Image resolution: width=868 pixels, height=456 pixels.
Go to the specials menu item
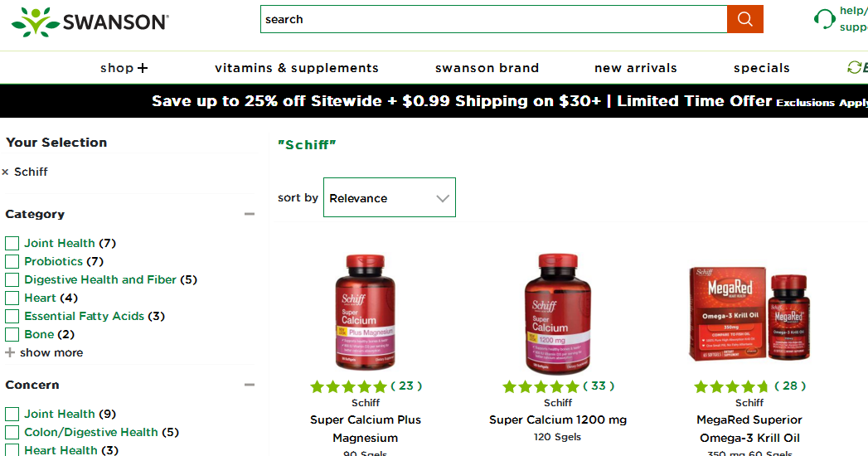(761, 68)
